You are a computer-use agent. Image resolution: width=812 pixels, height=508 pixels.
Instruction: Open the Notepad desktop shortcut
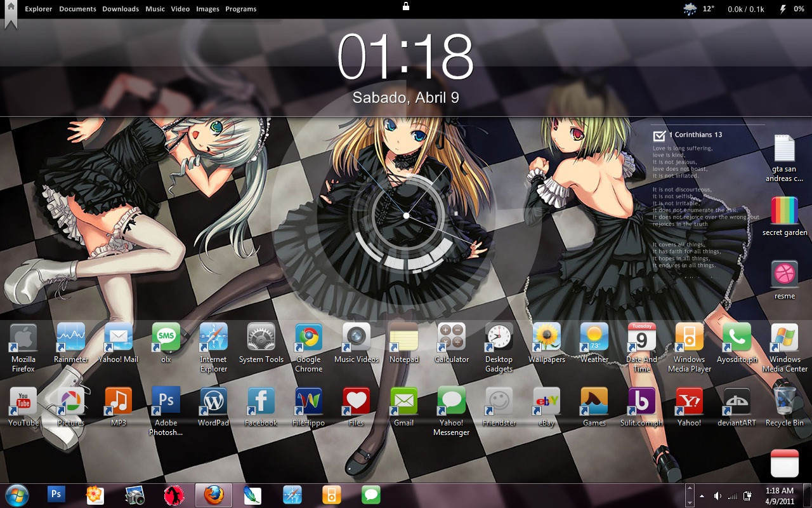click(x=404, y=337)
